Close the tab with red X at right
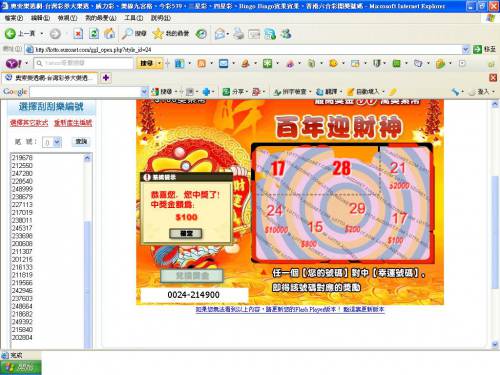The width and height of the screenshot is (500, 375). coord(493,78)
